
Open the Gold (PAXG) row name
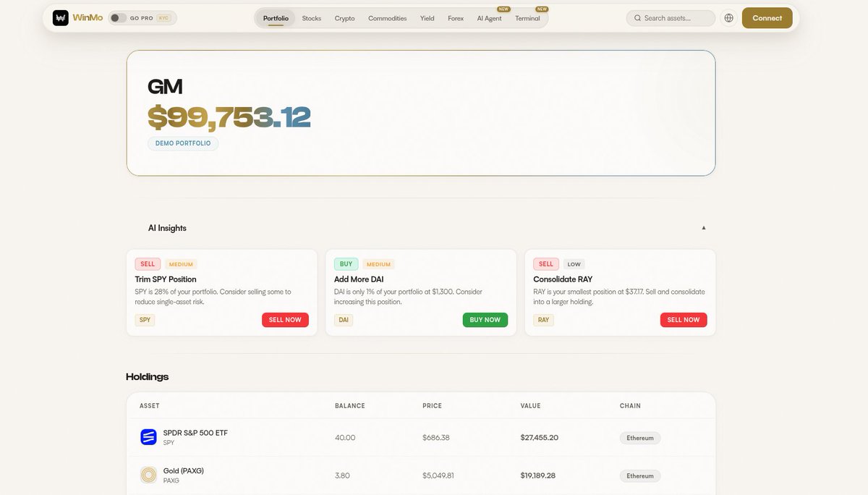[184, 471]
